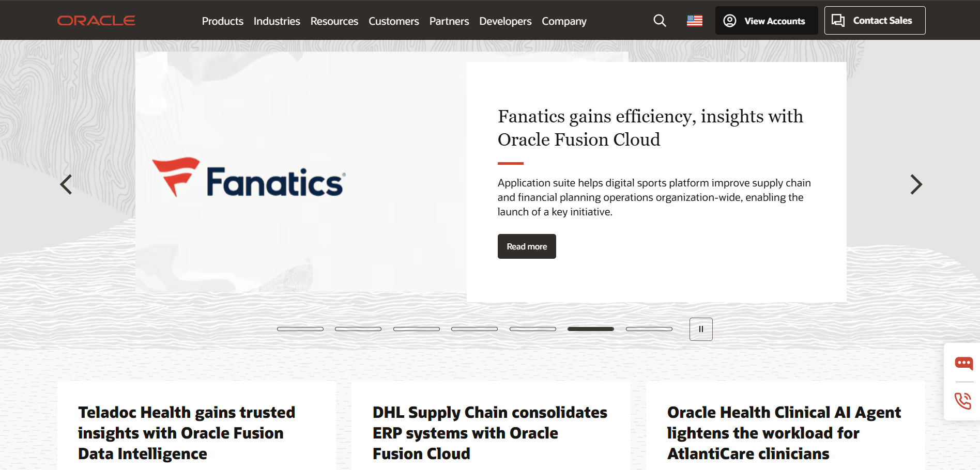Expand the Resources menu
Viewport: 980px width, 470px height.
(334, 21)
